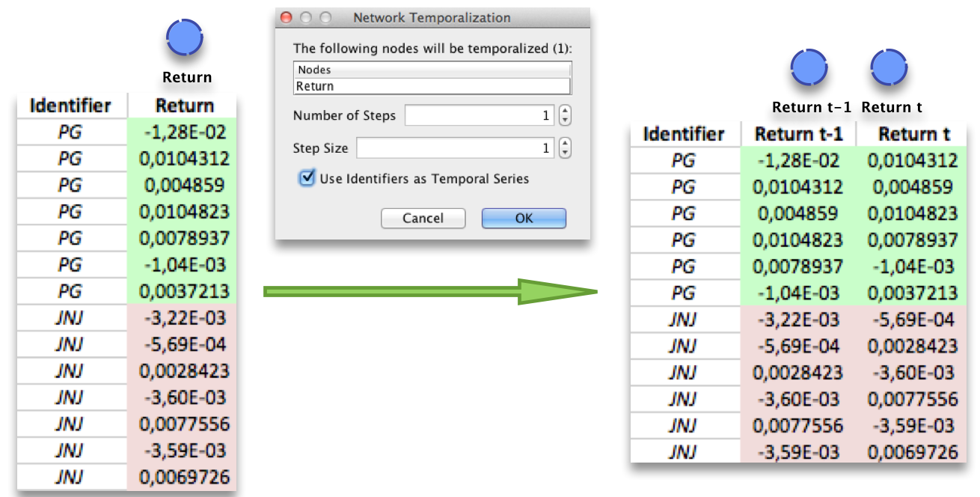Viewport: 980px width, 497px height.
Task: Increase the Number of Steps value
Action: 565,111
